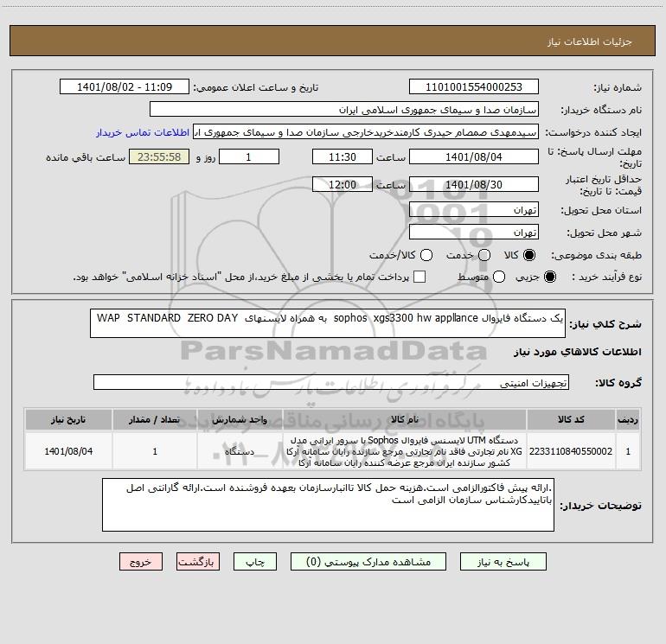The width and height of the screenshot is (666, 644).
Task: Click the need number field 1101001554000253
Action: pos(474,86)
